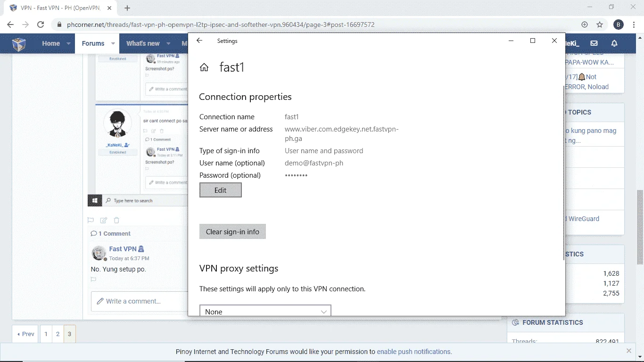Go to page 2 of the thread
The image size is (644, 362).
point(58,334)
